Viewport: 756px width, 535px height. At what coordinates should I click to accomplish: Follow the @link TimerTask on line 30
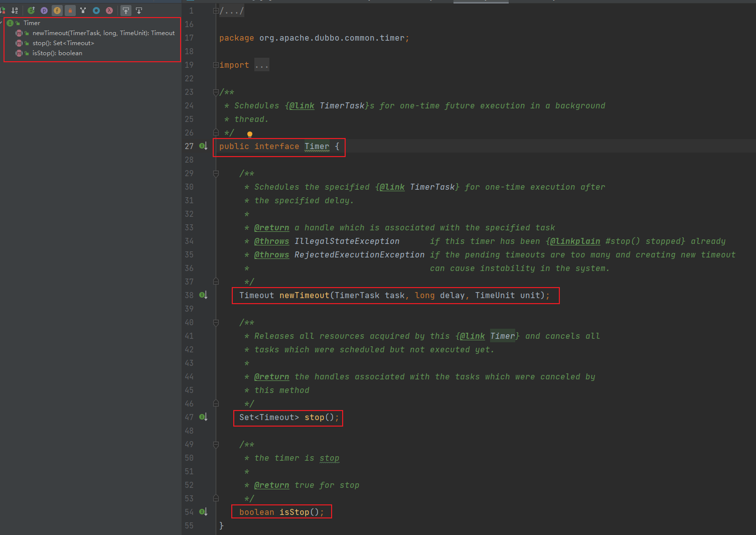pos(432,187)
